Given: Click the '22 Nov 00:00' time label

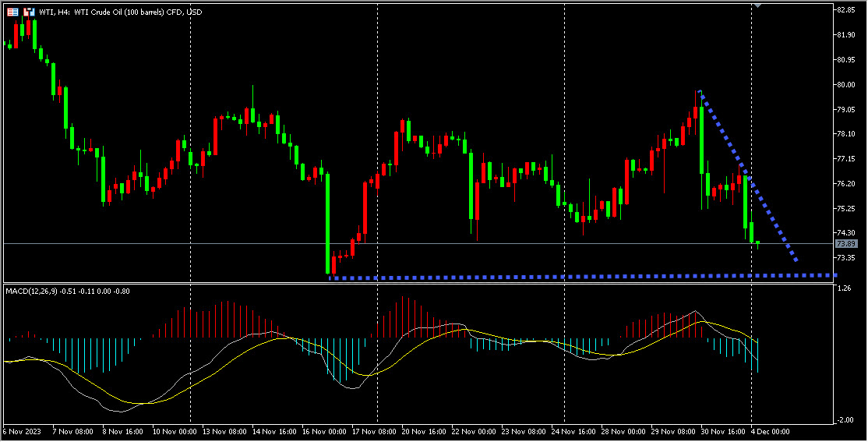Looking at the screenshot, I should tap(475, 432).
